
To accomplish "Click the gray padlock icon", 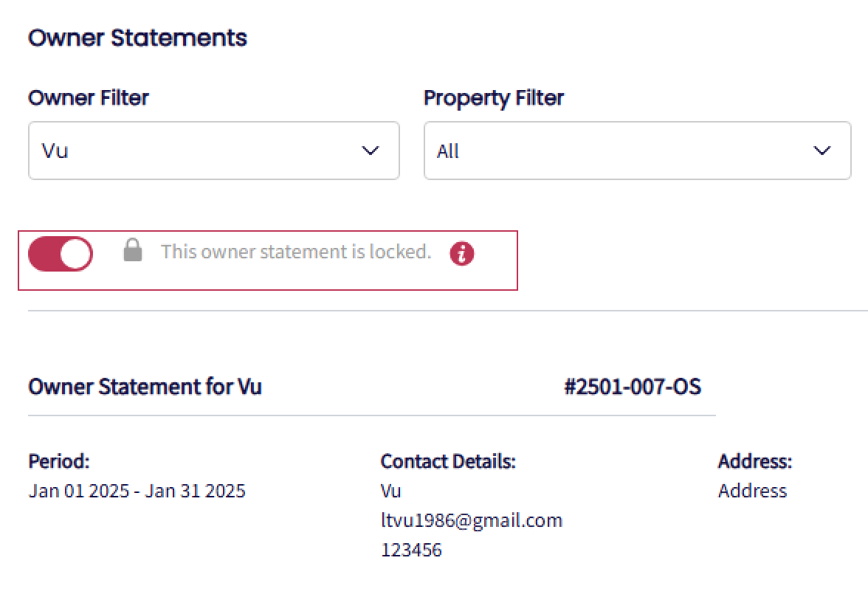I will click(x=133, y=249).
